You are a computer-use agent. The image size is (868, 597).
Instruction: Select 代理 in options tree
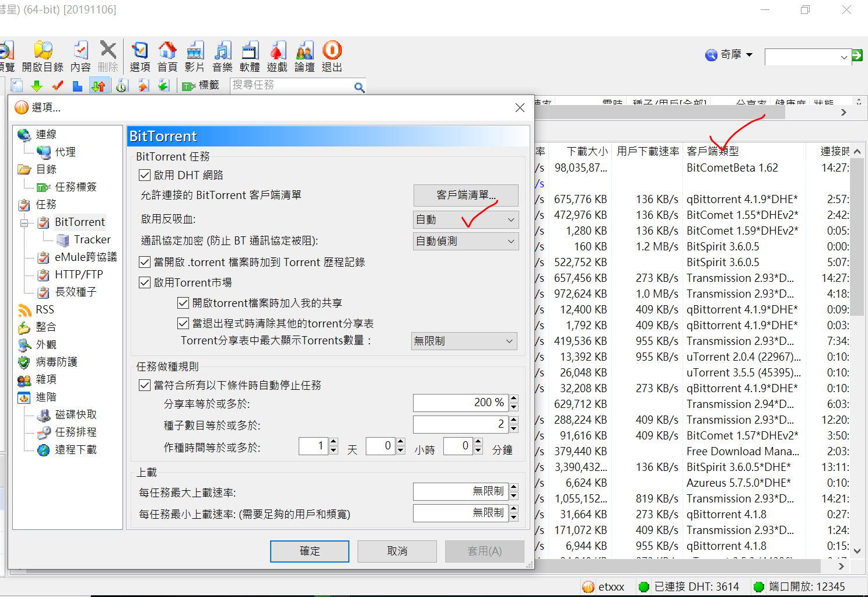click(x=65, y=152)
